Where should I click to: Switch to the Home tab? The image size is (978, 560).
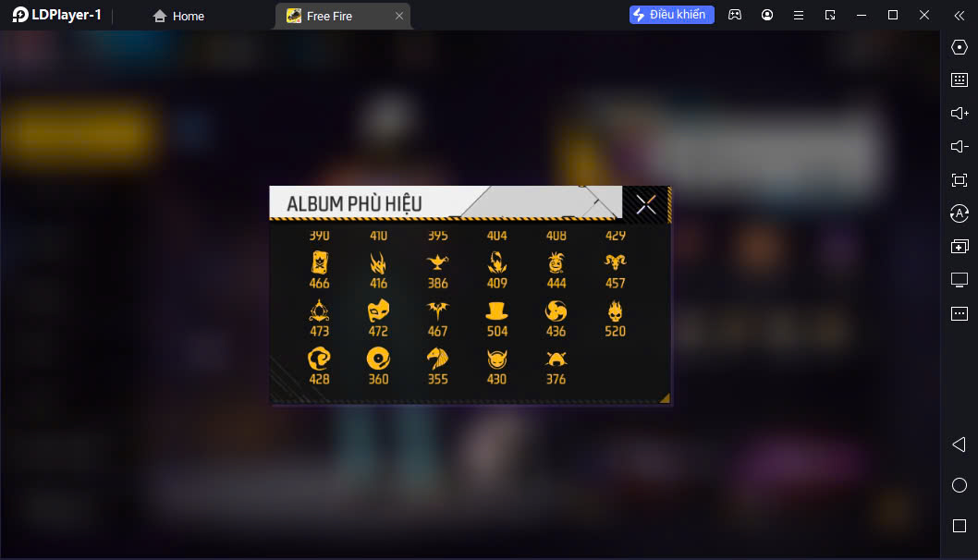pyautogui.click(x=178, y=17)
